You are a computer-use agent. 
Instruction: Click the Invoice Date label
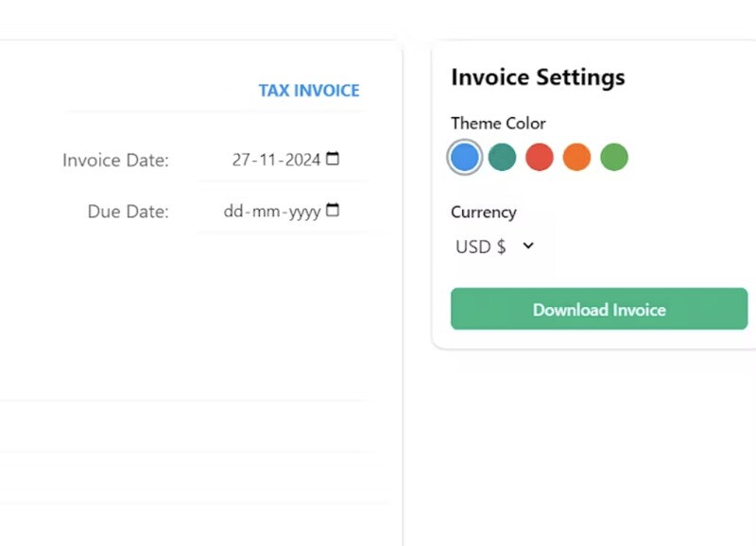115,161
